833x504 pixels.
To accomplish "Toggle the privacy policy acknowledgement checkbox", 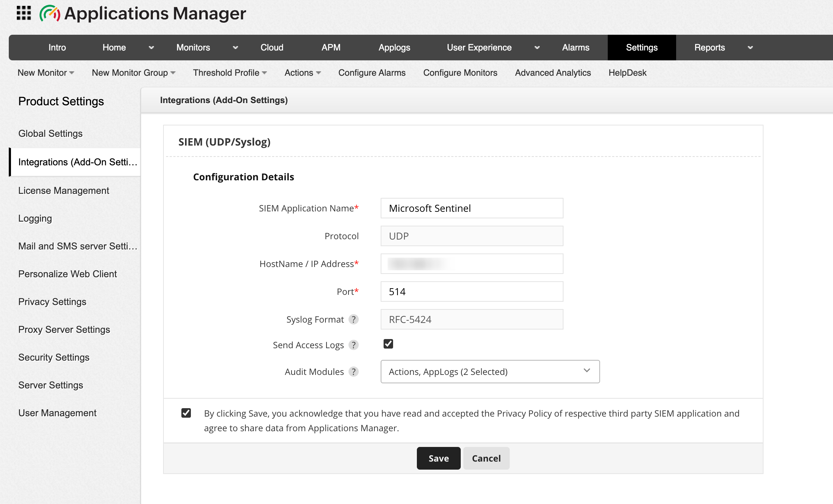I will pyautogui.click(x=186, y=413).
